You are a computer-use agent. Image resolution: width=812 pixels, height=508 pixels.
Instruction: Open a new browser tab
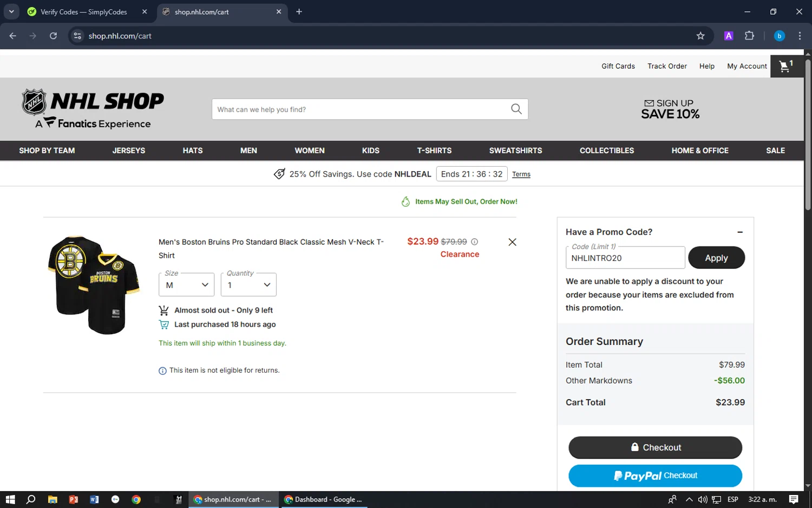[x=299, y=11]
